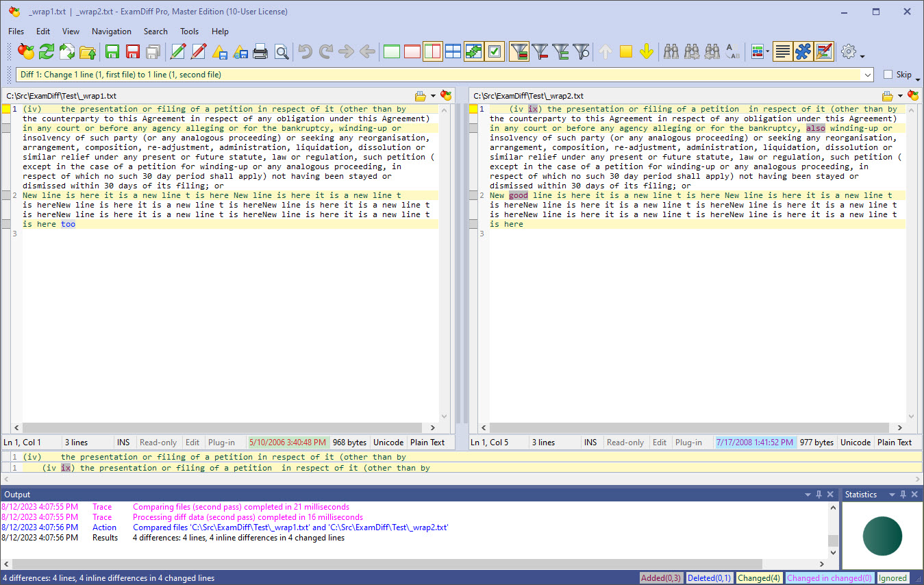Click the Changed(4) color legend swatch
The image size is (924, 585).
click(x=758, y=578)
